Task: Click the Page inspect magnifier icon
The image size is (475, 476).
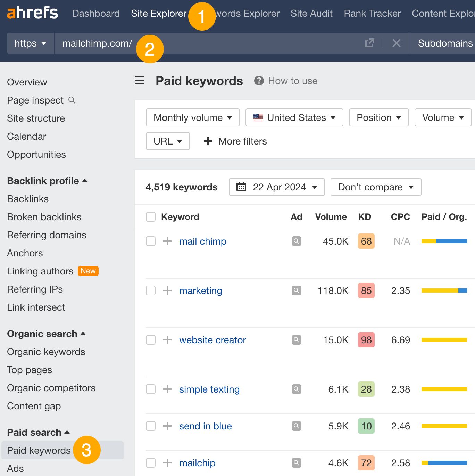Action: click(72, 100)
